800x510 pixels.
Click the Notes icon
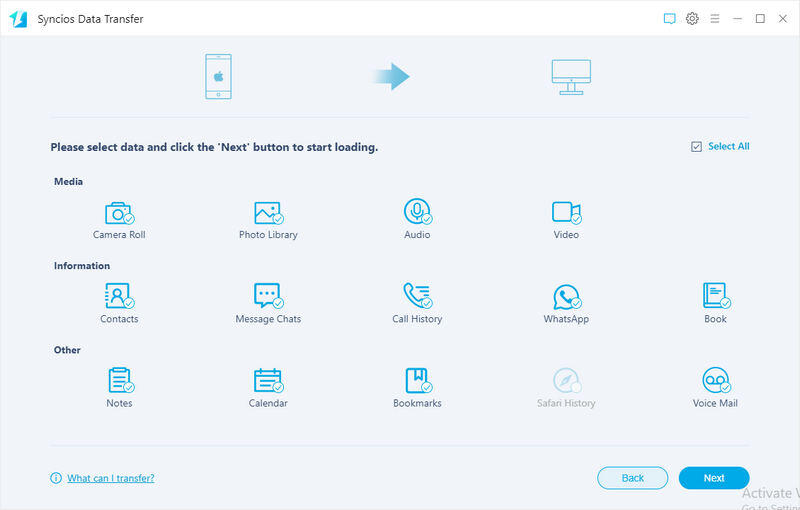click(x=119, y=380)
